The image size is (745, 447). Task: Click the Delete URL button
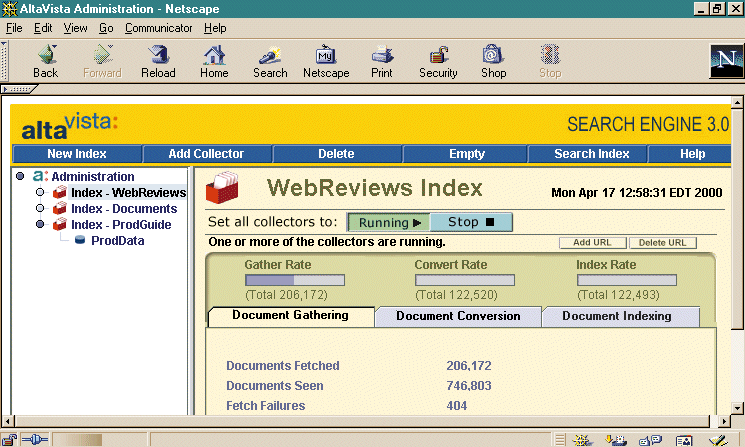tap(663, 243)
